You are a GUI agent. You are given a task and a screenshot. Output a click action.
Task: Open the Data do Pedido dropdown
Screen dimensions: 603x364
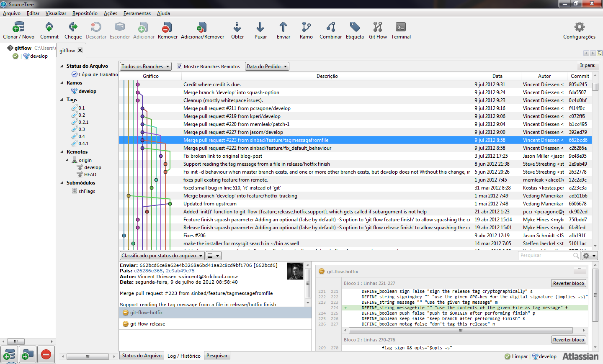(x=267, y=66)
